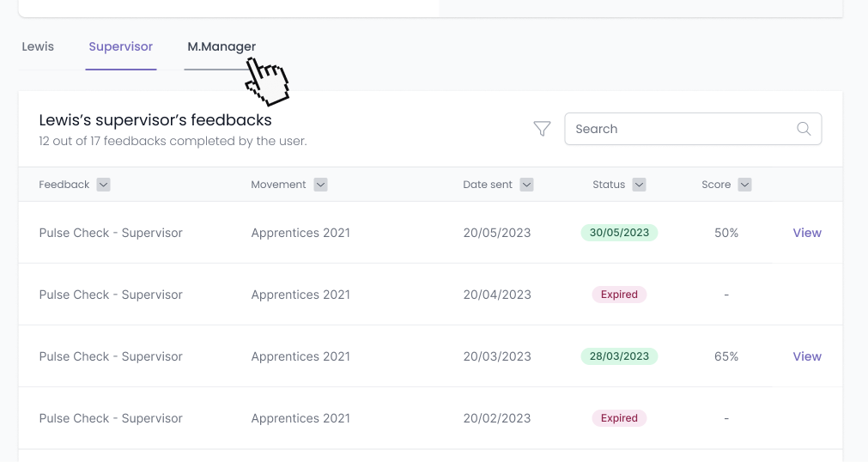868x462 pixels.
Task: Click the Lewis's supervisor's feedbacks heading
Action: 155,120
